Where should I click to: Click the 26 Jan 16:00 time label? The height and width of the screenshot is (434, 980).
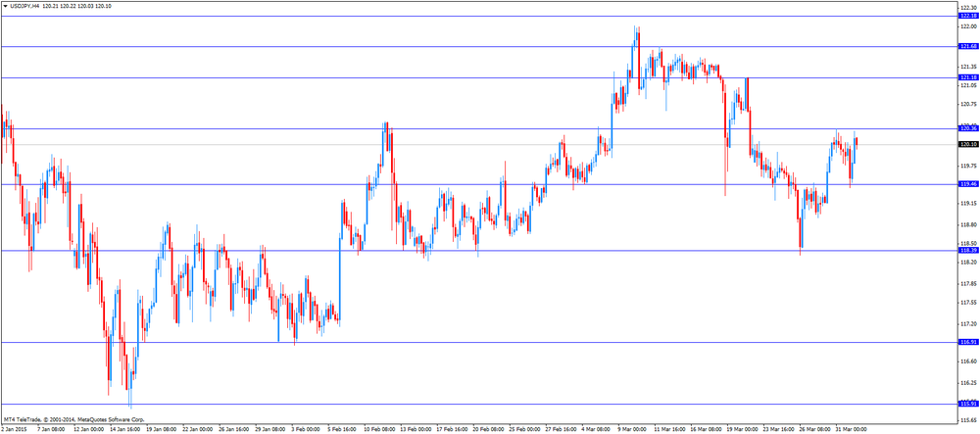point(234,430)
